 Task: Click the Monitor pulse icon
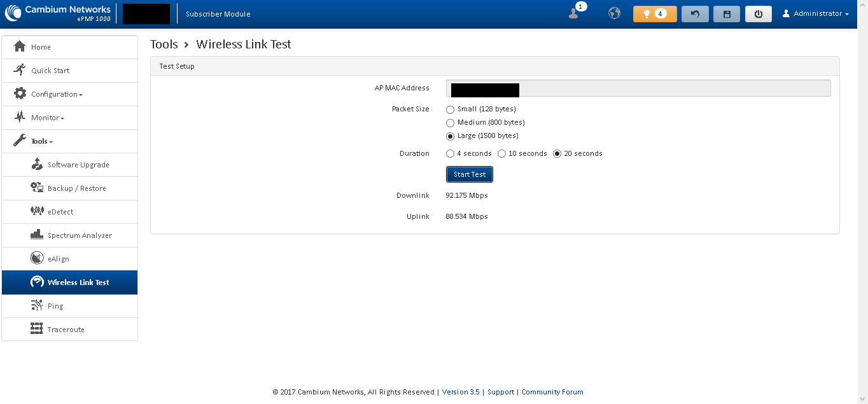tap(20, 117)
